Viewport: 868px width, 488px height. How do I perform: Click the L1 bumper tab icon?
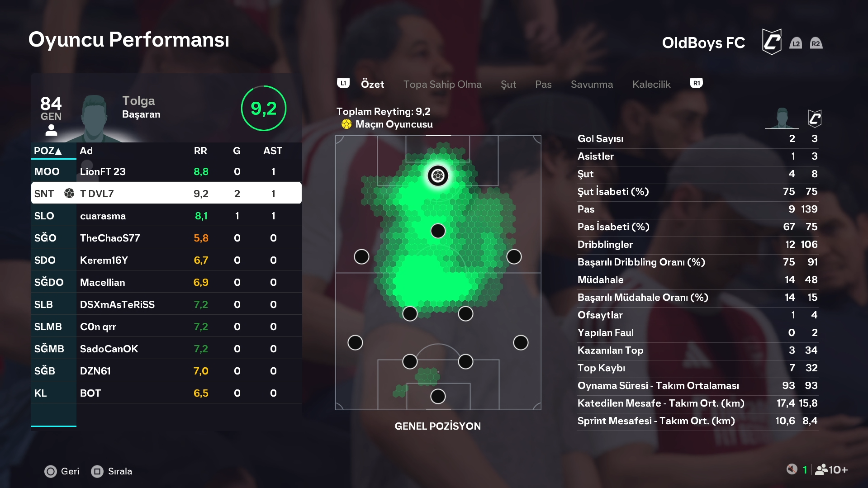[x=343, y=84]
